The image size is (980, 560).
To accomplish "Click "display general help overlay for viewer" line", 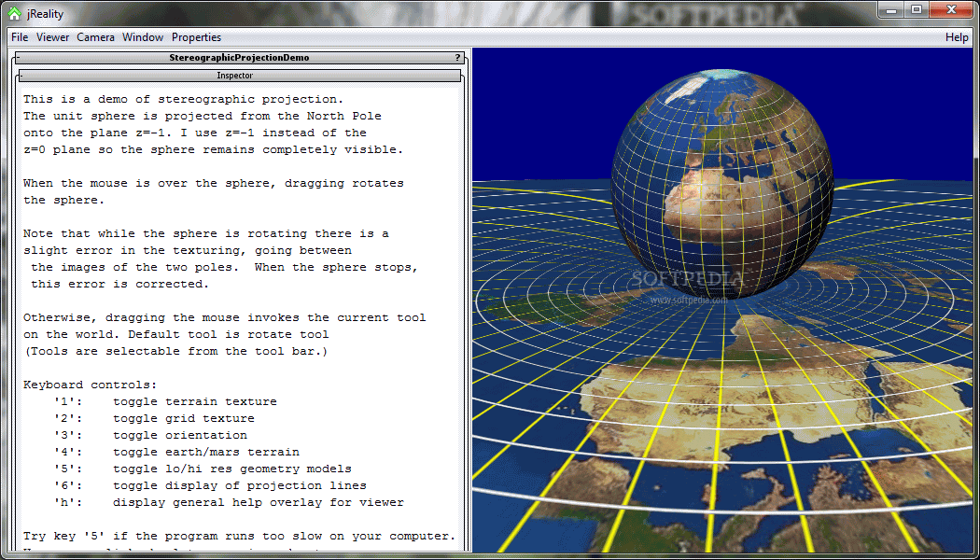I will [x=259, y=502].
